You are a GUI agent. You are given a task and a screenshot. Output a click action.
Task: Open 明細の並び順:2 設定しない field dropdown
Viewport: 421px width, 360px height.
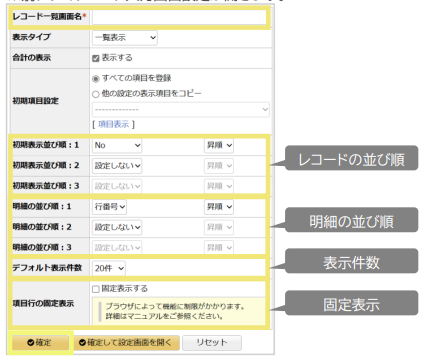tap(117, 227)
